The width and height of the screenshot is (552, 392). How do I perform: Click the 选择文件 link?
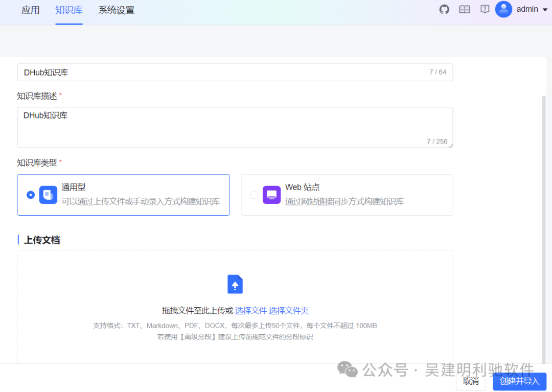tap(251, 310)
